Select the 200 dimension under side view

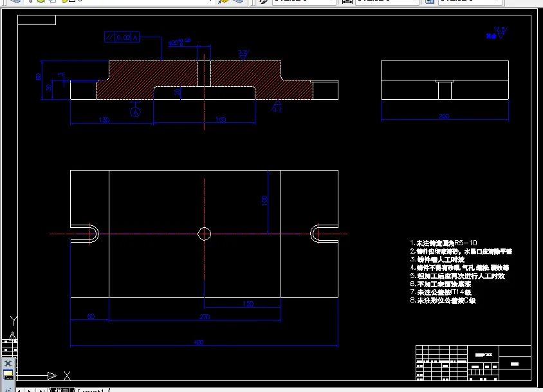(x=444, y=116)
